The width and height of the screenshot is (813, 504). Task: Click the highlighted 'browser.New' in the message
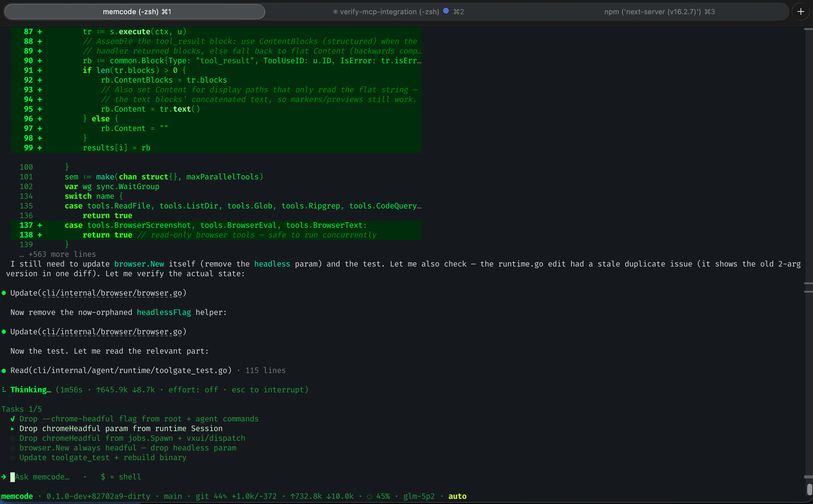(x=139, y=264)
